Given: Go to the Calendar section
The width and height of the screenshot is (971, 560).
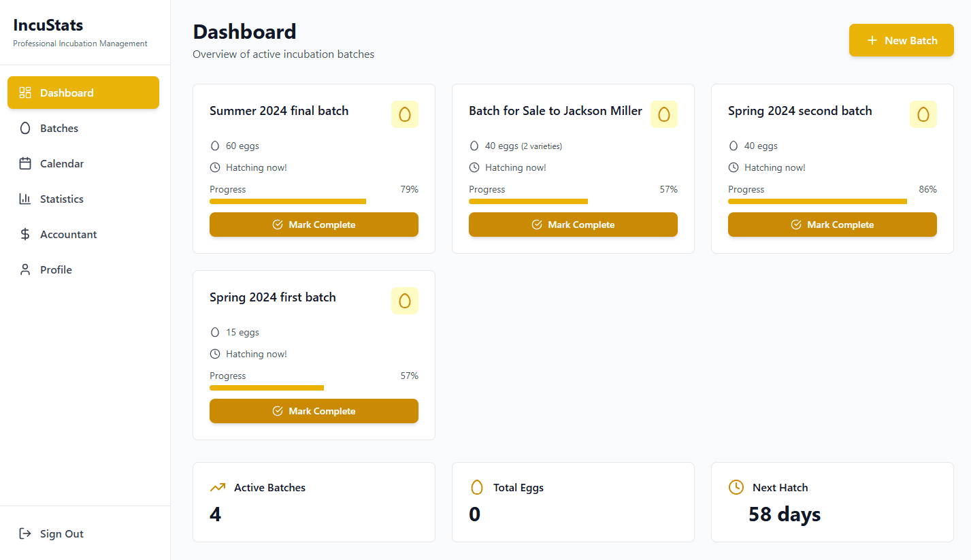Looking at the screenshot, I should pyautogui.click(x=62, y=163).
